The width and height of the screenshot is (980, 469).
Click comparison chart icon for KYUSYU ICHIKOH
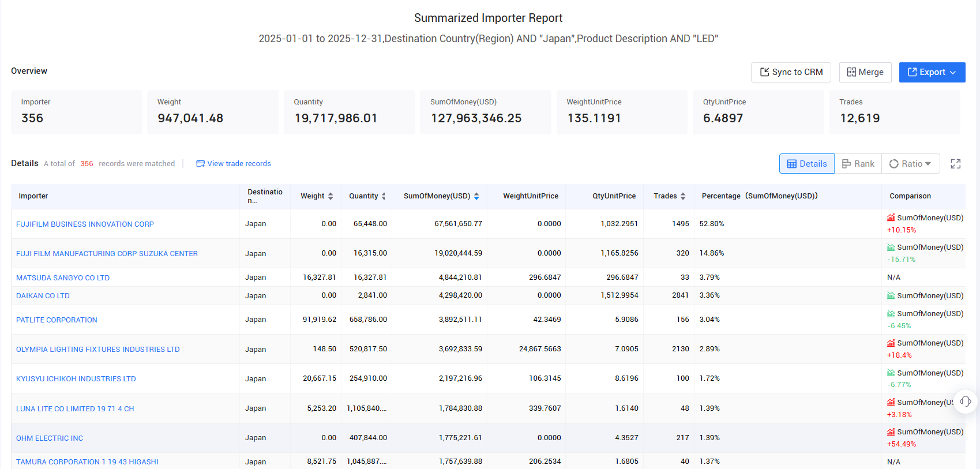pyautogui.click(x=891, y=373)
